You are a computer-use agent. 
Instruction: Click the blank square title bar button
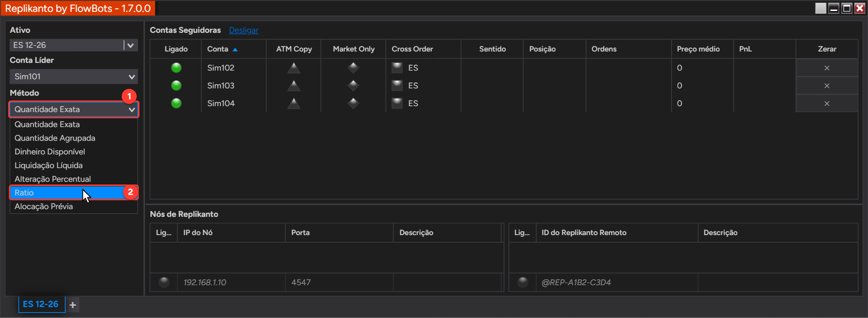point(821,8)
